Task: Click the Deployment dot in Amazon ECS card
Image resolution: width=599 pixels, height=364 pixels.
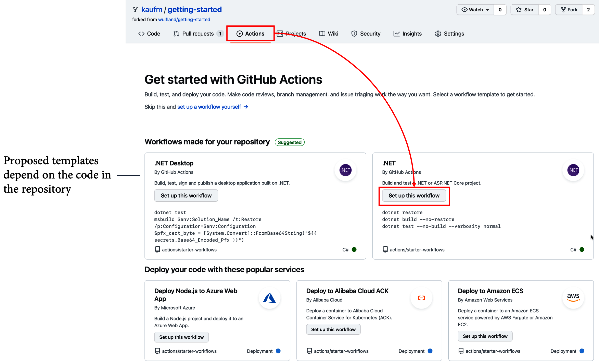Action: coord(582,351)
